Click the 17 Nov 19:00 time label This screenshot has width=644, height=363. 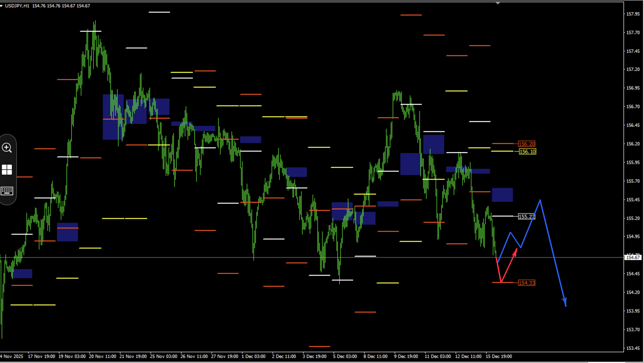pos(42,356)
